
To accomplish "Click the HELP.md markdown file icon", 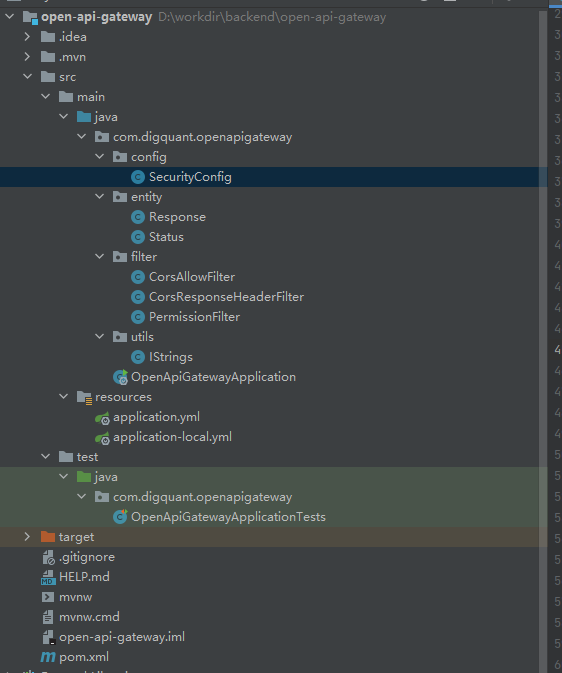I will click(48, 577).
